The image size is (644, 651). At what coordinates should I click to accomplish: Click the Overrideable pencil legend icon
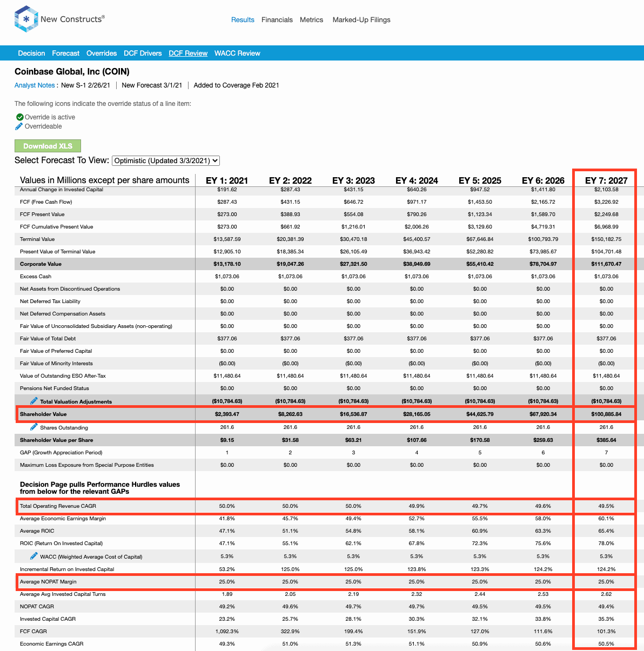point(19,126)
